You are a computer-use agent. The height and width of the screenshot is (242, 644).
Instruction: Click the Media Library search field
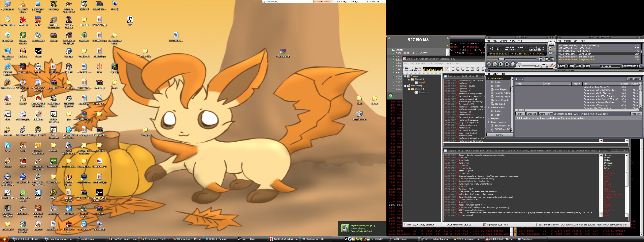pyautogui.click(x=575, y=79)
